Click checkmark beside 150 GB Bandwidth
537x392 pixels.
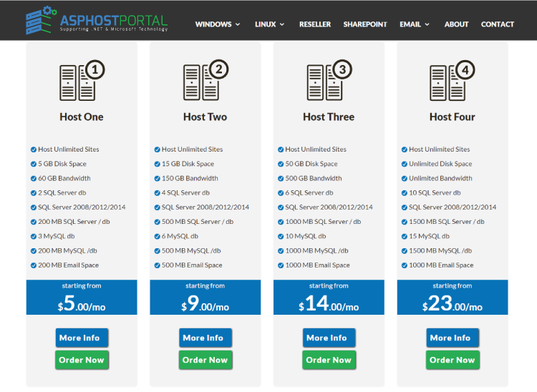click(158, 179)
